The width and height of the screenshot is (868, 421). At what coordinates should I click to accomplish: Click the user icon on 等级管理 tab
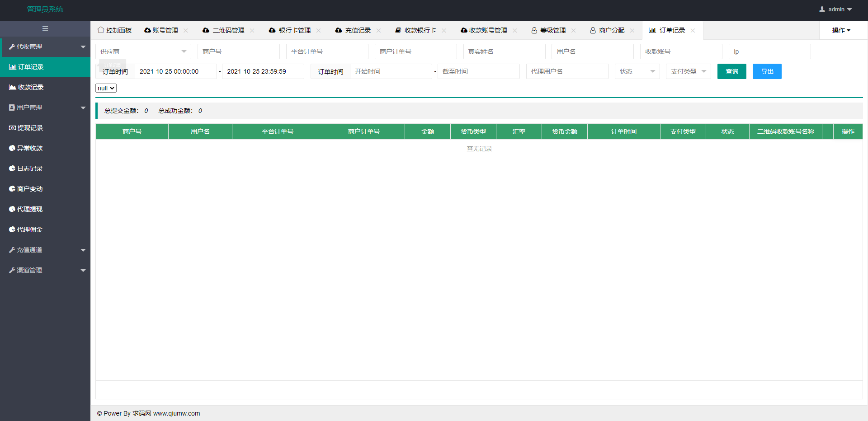[534, 30]
